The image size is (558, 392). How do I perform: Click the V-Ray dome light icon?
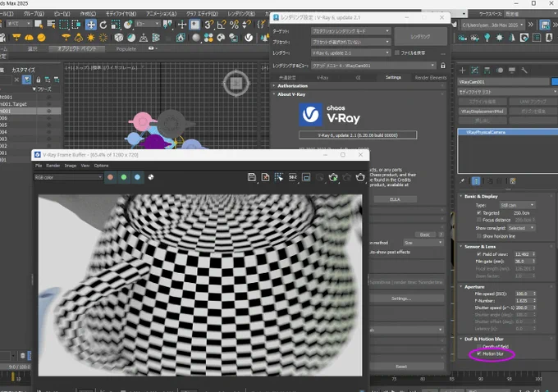tap(29, 38)
